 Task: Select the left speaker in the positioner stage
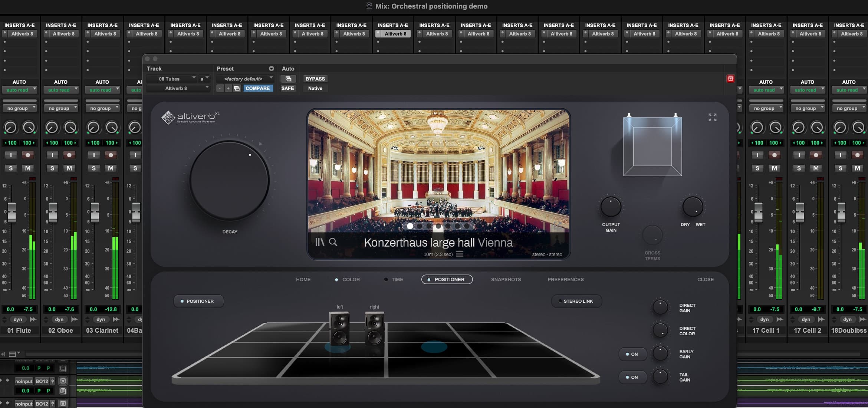[339, 328]
